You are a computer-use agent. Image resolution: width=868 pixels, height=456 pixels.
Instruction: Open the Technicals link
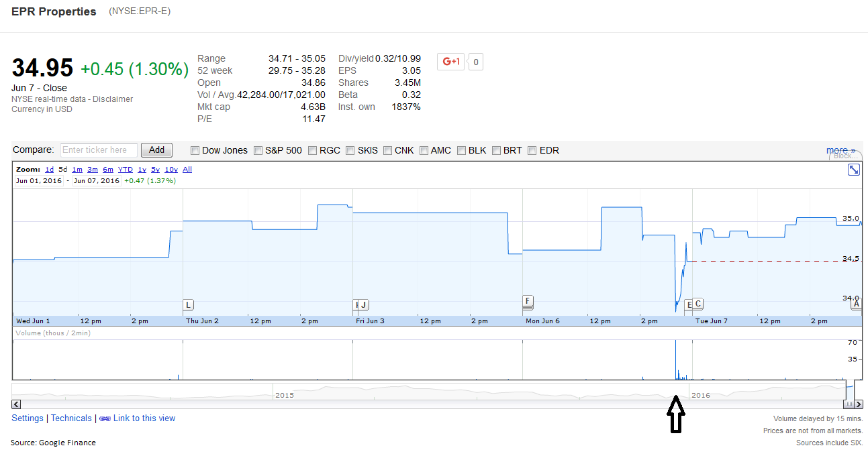tap(71, 418)
